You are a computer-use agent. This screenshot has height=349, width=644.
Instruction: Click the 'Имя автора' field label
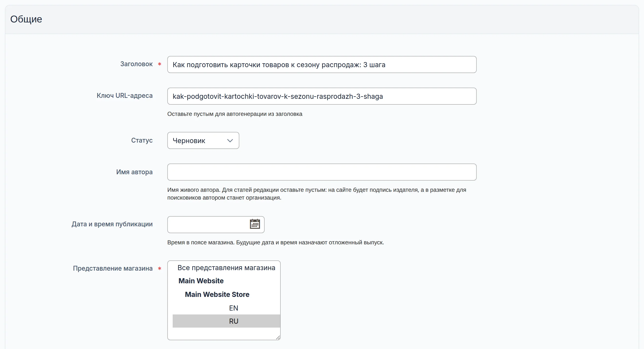(x=134, y=172)
